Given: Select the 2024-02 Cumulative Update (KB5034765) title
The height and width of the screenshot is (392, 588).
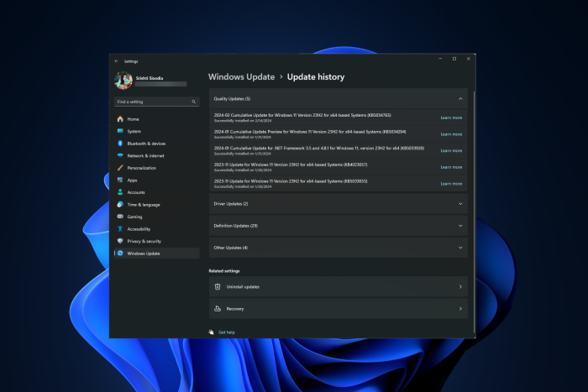Looking at the screenshot, I should pos(302,115).
